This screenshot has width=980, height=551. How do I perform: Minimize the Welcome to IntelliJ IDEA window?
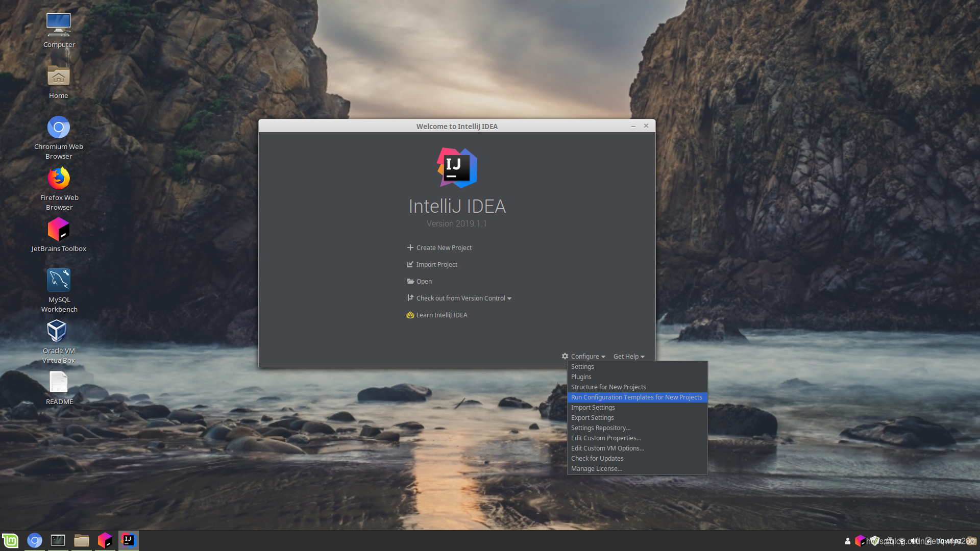[x=633, y=126]
